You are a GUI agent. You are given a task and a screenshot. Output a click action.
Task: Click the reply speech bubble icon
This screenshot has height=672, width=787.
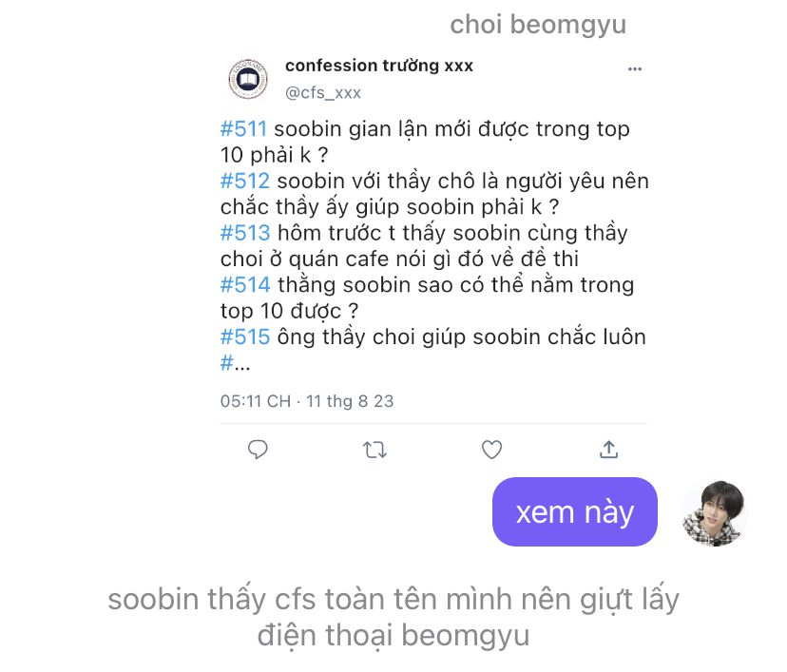pos(258,450)
